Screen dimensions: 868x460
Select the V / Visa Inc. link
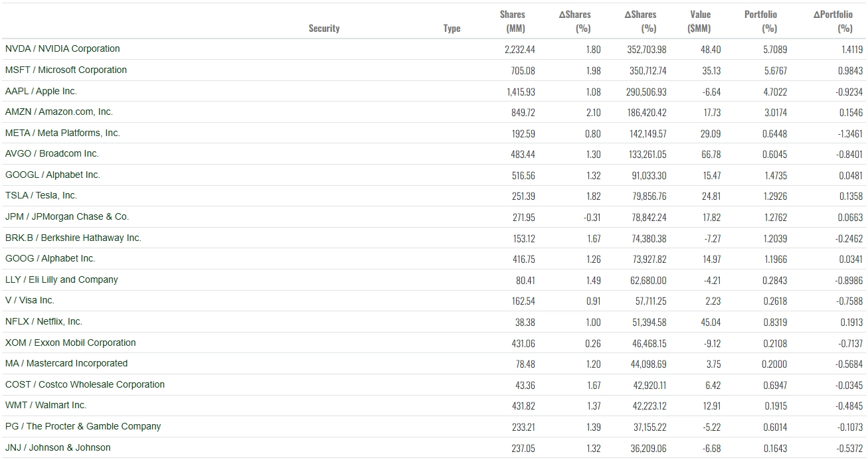coord(30,300)
